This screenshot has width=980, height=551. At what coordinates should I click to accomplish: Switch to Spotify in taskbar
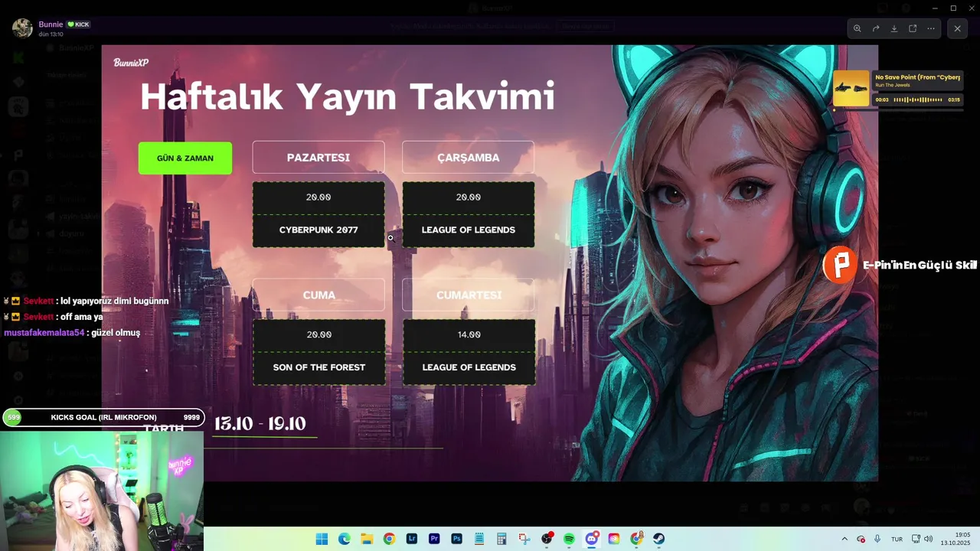click(x=569, y=539)
